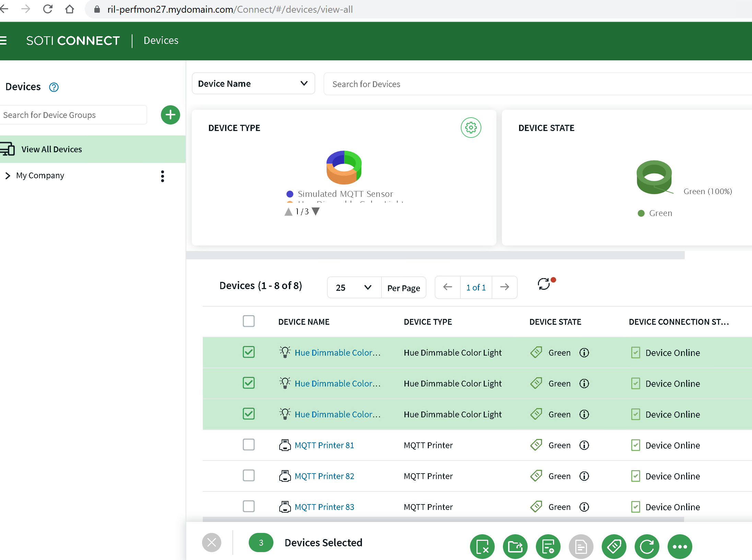Click the 'Green (100%)' chart label
This screenshot has height=560, width=752.
pyautogui.click(x=708, y=191)
